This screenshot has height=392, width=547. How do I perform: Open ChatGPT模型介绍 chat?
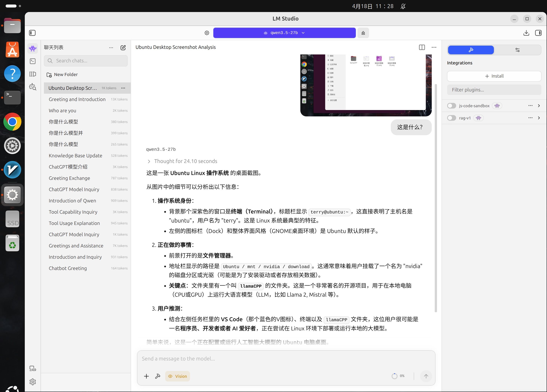click(x=87, y=167)
